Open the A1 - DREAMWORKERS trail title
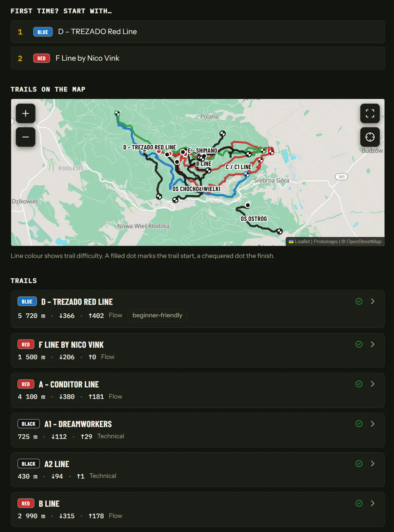The image size is (394, 532). [78, 424]
